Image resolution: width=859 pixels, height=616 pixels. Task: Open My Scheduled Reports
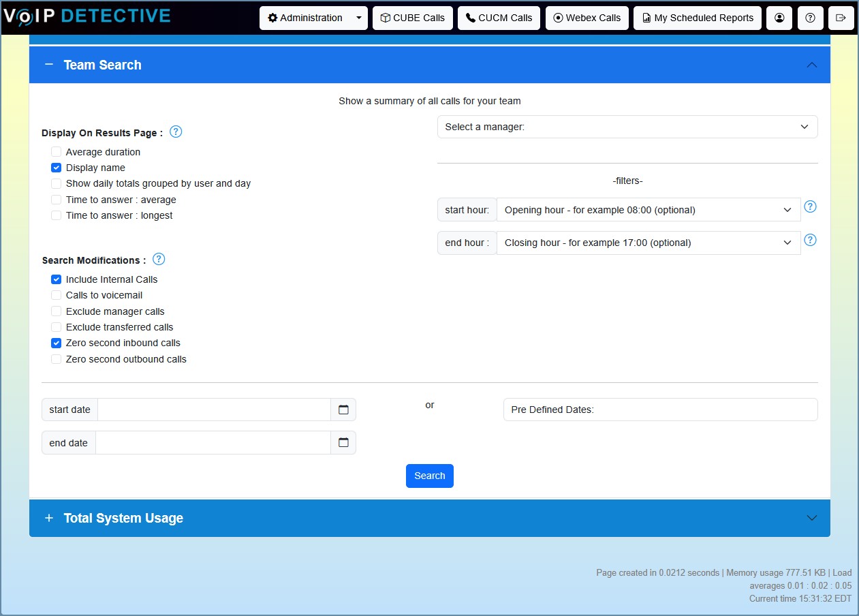pos(698,18)
